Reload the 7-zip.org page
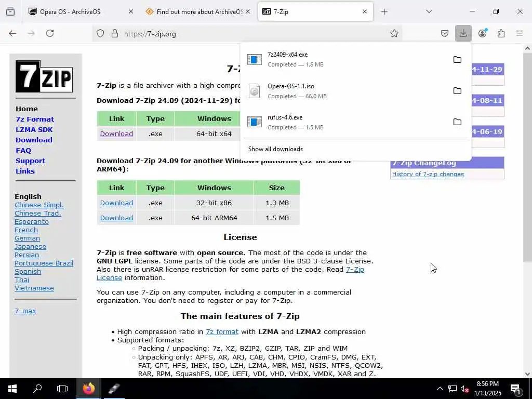Image resolution: width=532 pixels, height=399 pixels. [x=50, y=33]
